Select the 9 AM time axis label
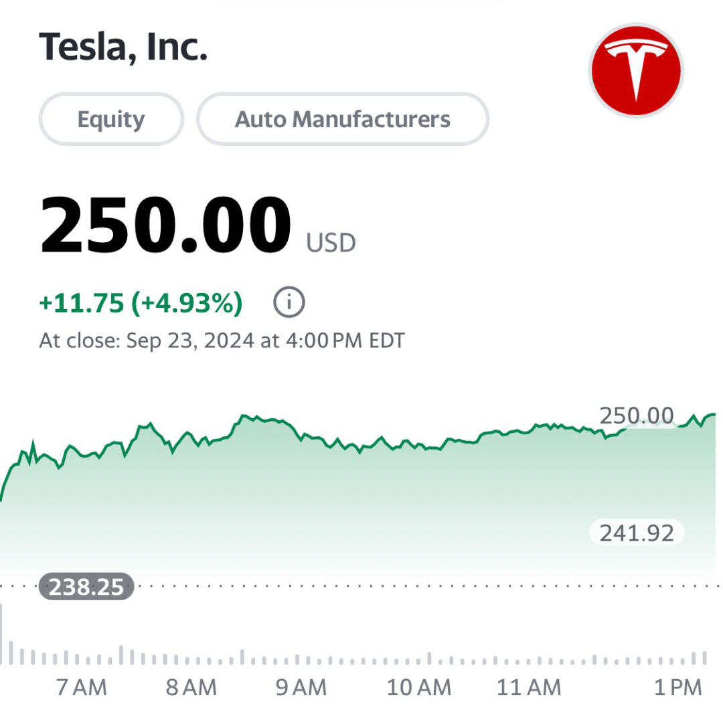 click(x=301, y=687)
